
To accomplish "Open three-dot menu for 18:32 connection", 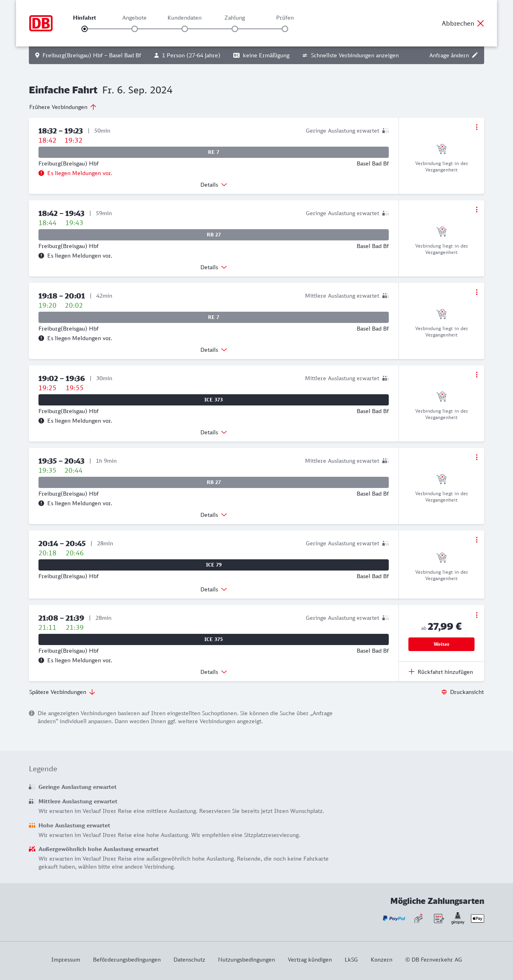I will click(x=477, y=127).
